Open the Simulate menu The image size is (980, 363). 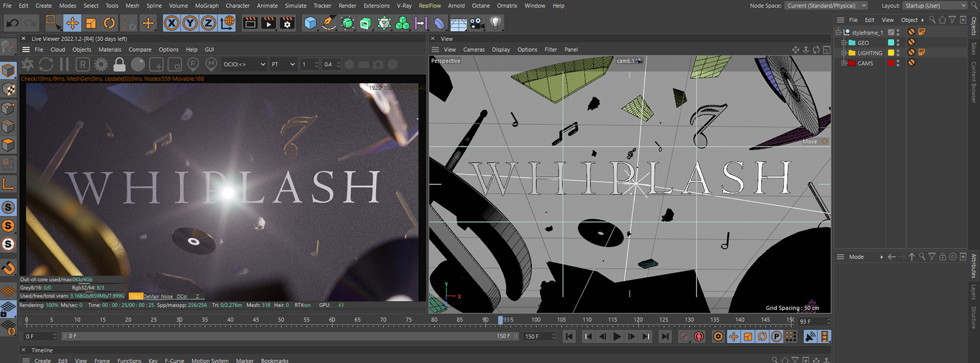(296, 6)
